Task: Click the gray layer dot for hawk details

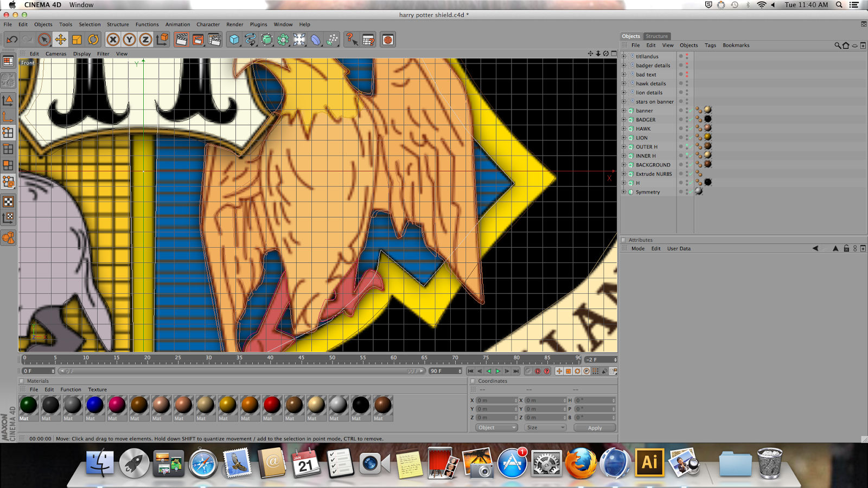Action: tap(681, 84)
